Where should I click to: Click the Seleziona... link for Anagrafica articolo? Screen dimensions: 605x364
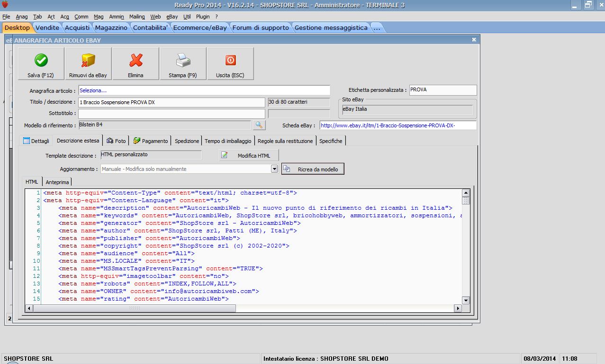click(x=93, y=90)
